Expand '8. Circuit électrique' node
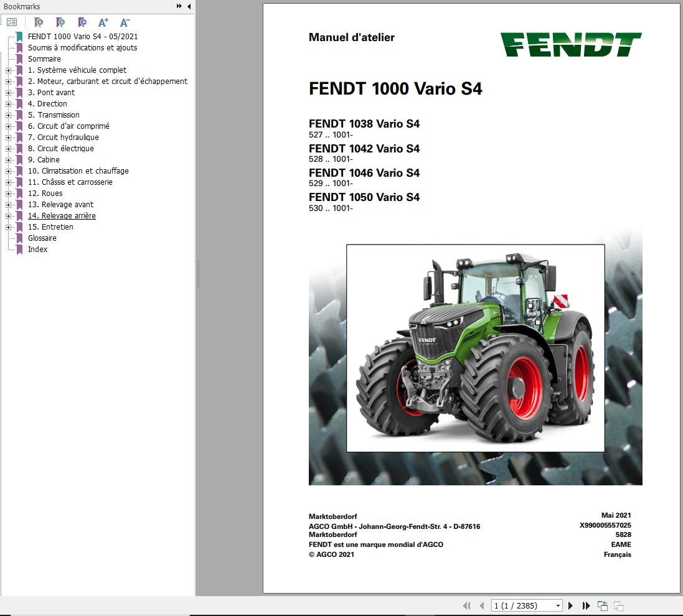 click(x=8, y=149)
